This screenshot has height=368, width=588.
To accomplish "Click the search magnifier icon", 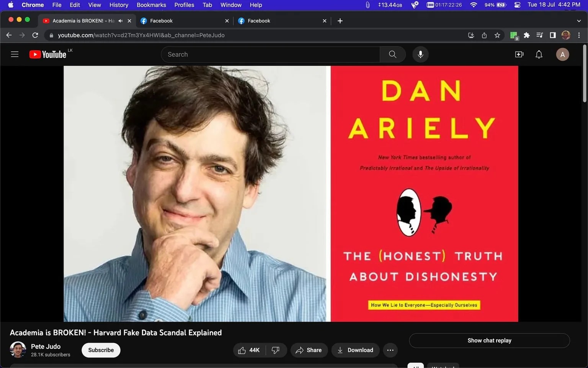I will click(392, 54).
